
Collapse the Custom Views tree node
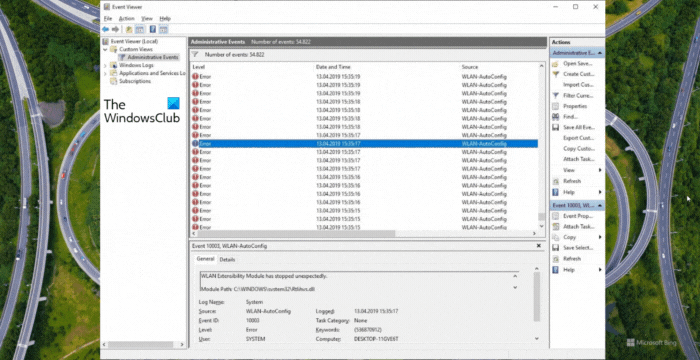(105, 50)
